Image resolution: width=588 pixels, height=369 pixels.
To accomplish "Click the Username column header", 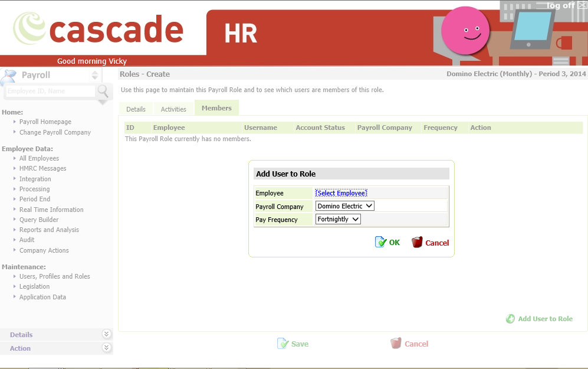I will (x=261, y=128).
